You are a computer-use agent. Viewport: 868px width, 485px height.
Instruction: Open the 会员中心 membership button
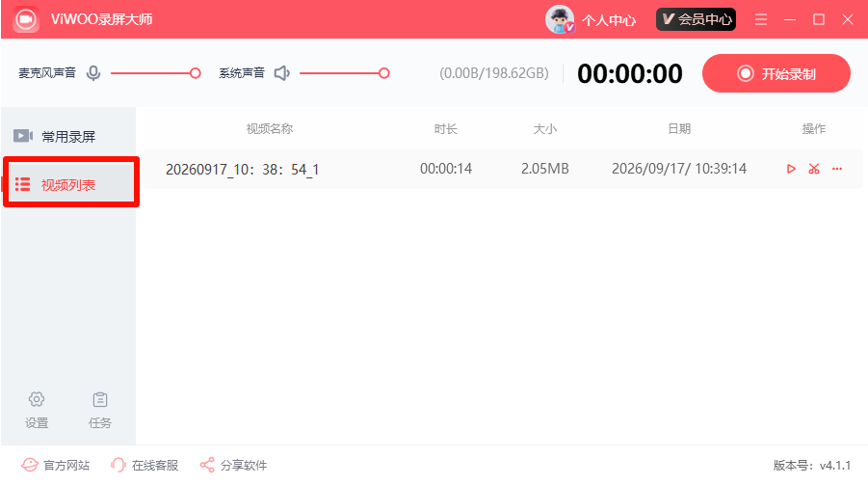pyautogui.click(x=696, y=19)
